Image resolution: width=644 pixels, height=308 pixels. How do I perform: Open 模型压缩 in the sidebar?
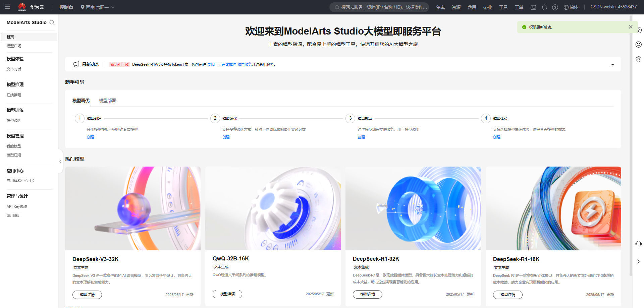[x=14, y=155]
